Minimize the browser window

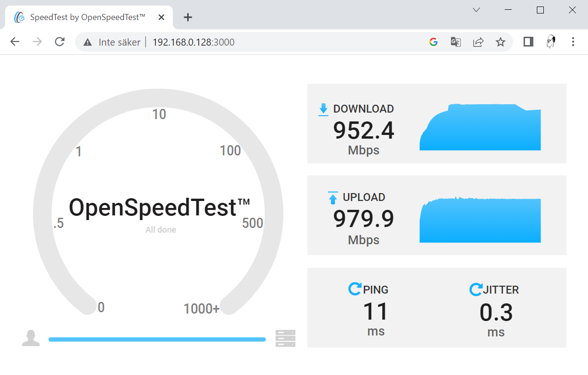click(508, 10)
